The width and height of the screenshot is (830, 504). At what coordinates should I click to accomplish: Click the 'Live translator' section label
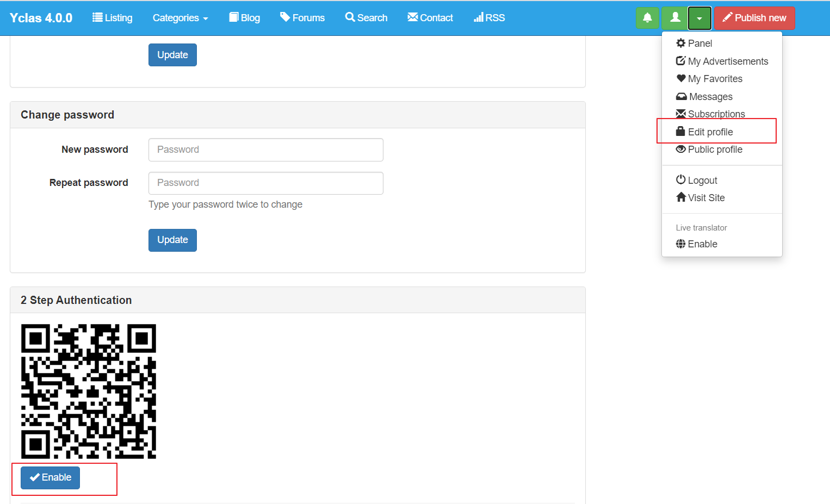(x=702, y=228)
